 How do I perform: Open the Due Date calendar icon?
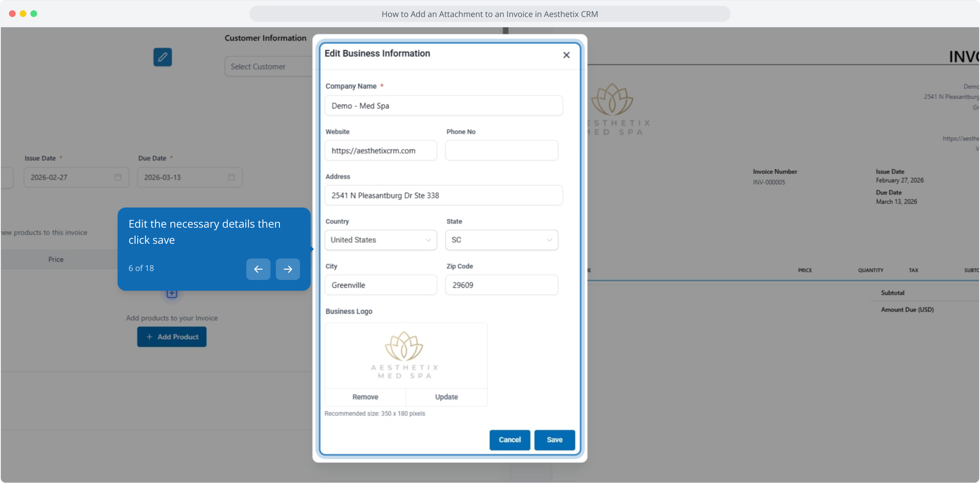(231, 178)
